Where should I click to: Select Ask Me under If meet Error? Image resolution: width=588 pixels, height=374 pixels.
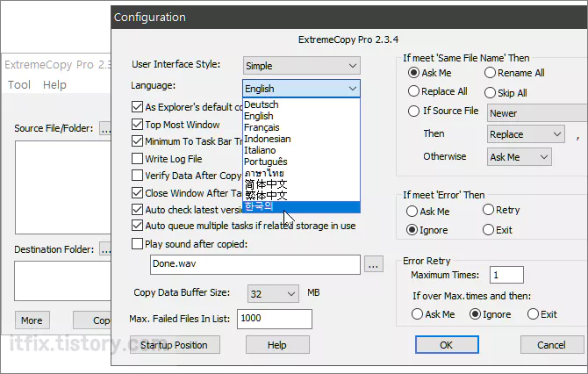[412, 212]
